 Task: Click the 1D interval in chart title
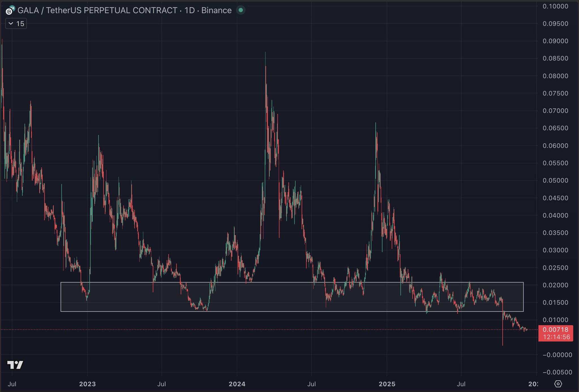[x=190, y=10]
